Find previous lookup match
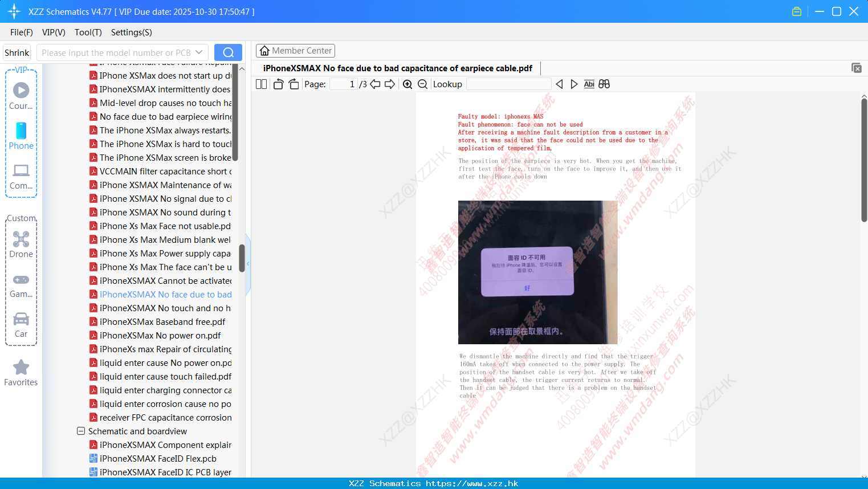The width and height of the screenshot is (868, 489). pyautogui.click(x=559, y=84)
